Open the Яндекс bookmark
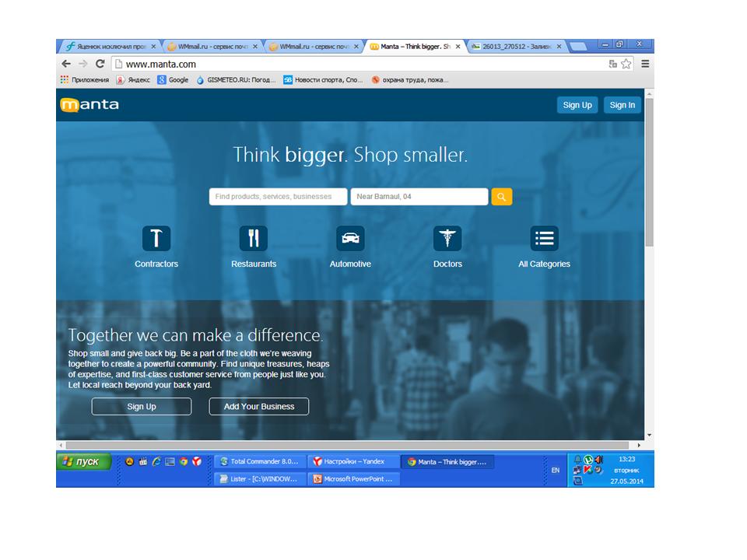747x560 pixels. pyautogui.click(x=134, y=80)
